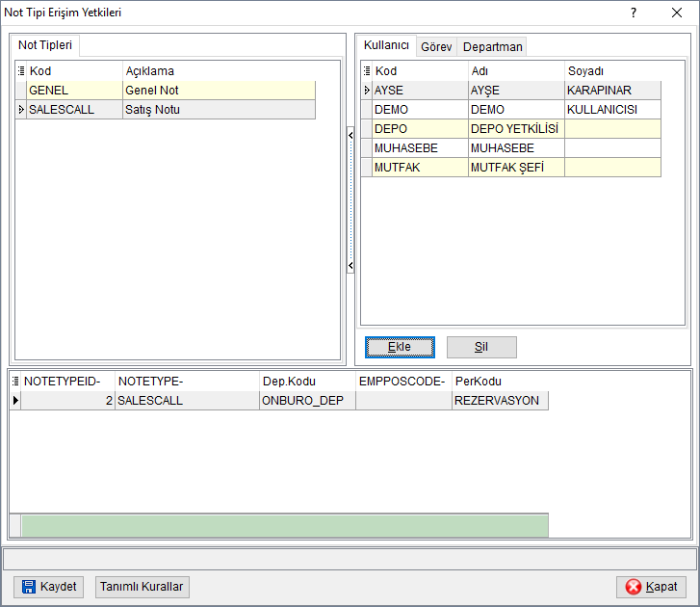Select the MUHASEBE user code cell

click(x=420, y=147)
